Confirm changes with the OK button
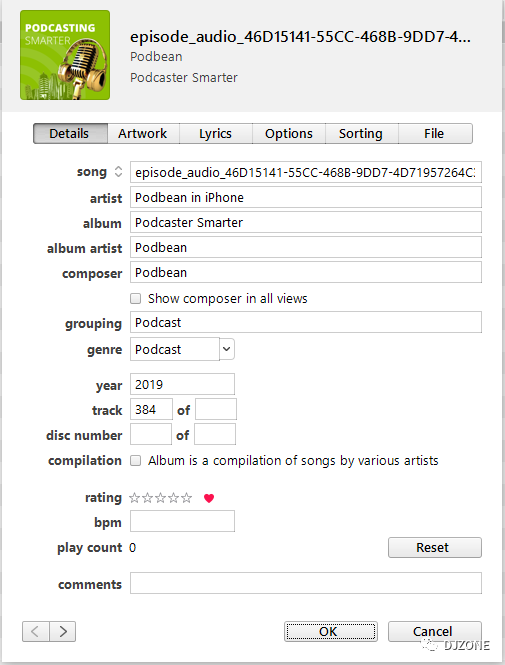505x665 pixels. pos(331,631)
